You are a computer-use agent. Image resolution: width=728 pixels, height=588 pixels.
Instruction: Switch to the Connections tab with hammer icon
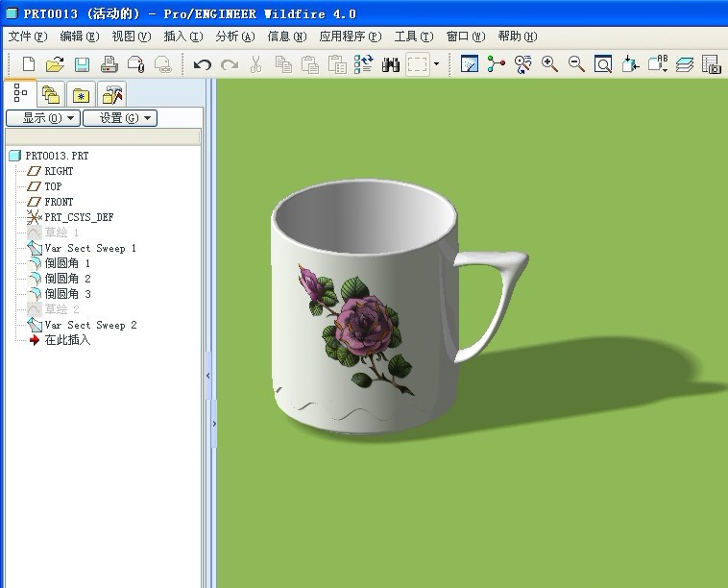pyautogui.click(x=112, y=94)
